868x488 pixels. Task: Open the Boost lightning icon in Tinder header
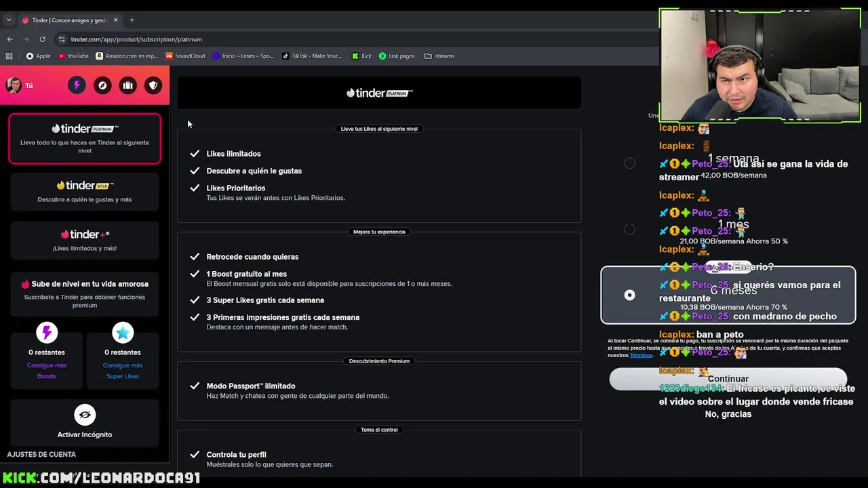(x=77, y=85)
